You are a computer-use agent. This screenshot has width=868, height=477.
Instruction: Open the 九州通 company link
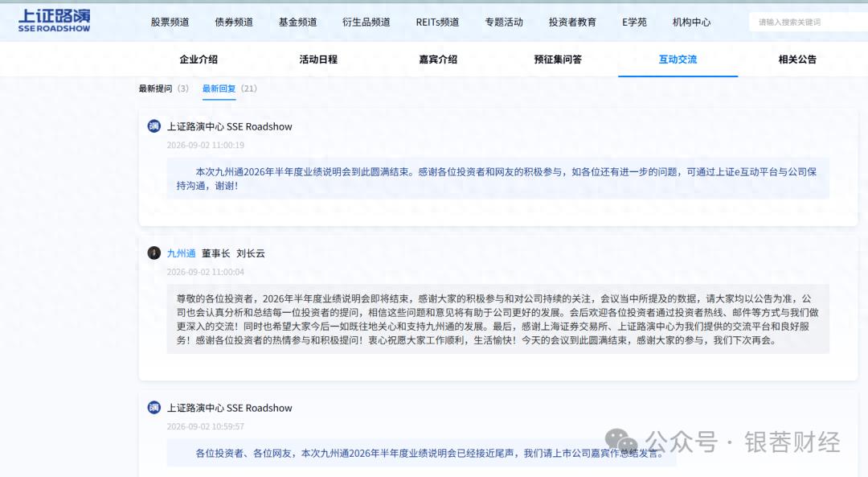[182, 253]
